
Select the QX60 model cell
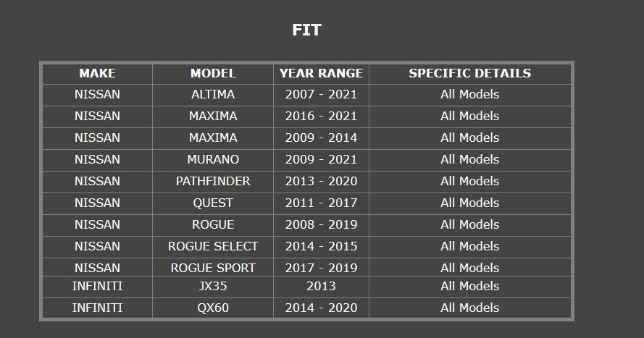pos(213,308)
